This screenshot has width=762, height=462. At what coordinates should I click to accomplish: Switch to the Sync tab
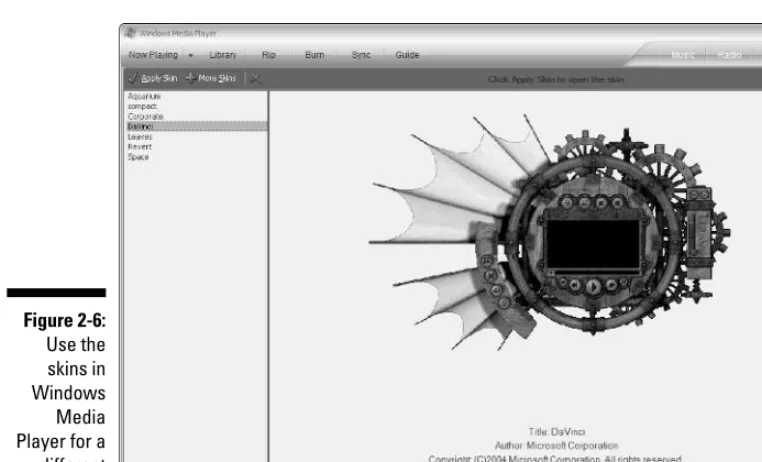361,55
